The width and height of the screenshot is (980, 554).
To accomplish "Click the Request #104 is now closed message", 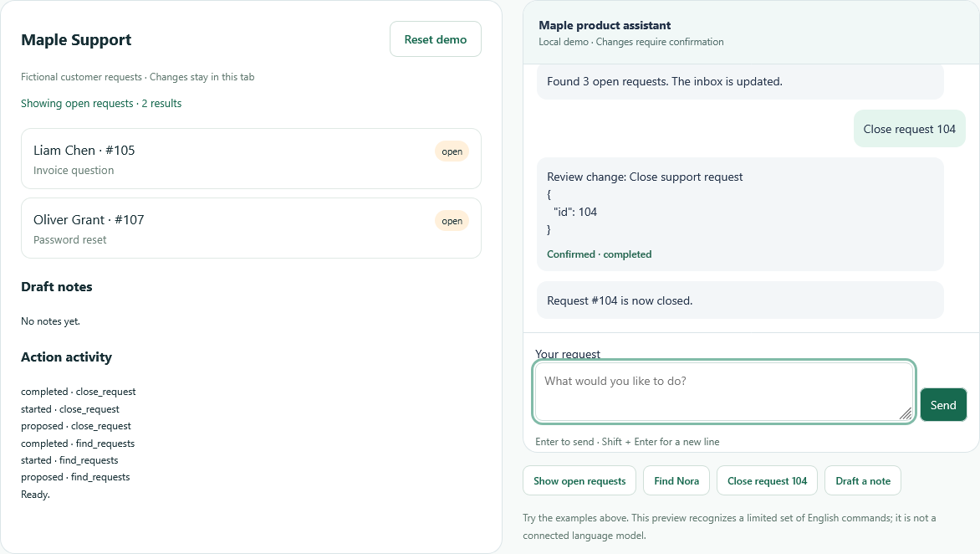I will click(x=740, y=300).
